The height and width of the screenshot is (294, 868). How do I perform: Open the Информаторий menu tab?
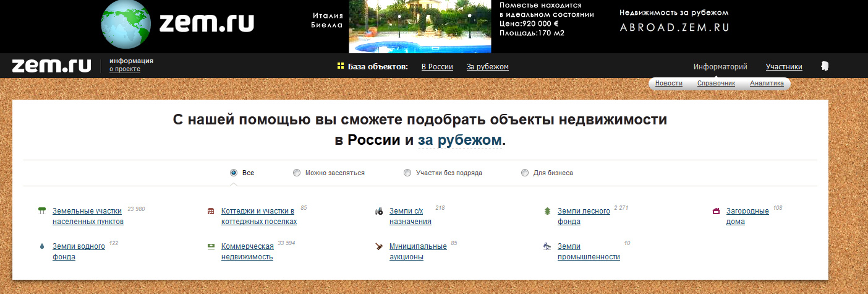(720, 67)
